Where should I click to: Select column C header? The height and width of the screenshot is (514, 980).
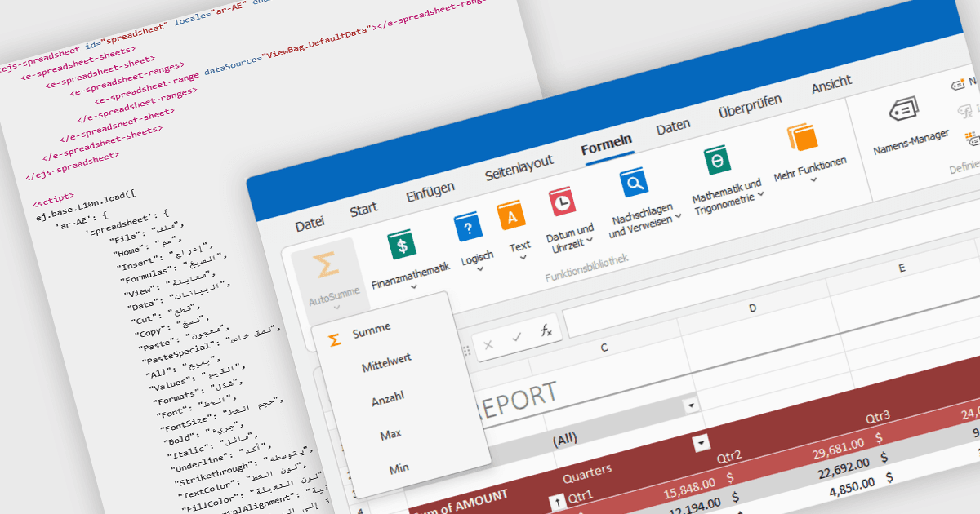[x=604, y=348]
